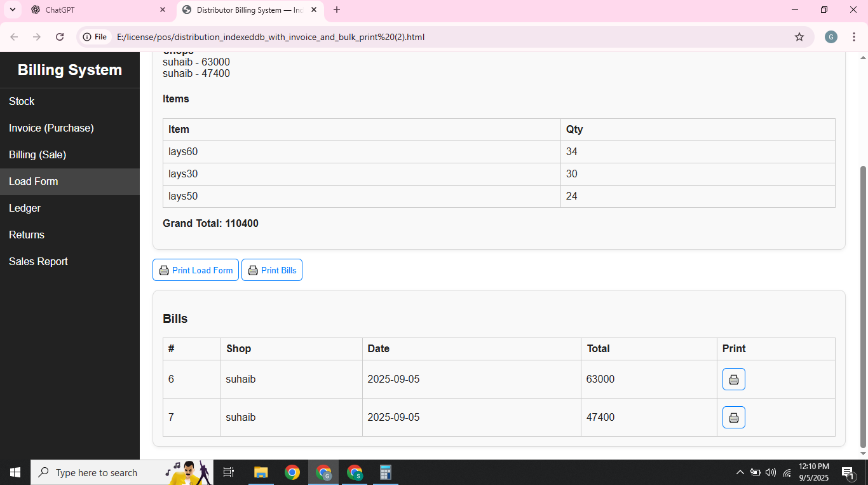Open Calculator from the taskbar
868x485 pixels.
click(x=385, y=472)
